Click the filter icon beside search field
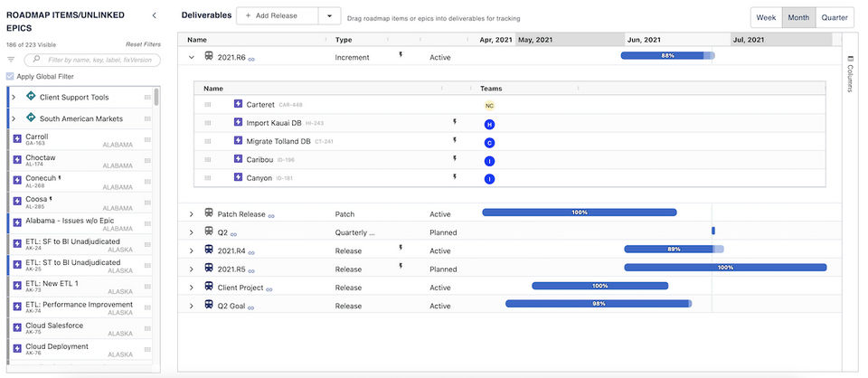Viewport: 868px width, 378px height. [x=11, y=60]
